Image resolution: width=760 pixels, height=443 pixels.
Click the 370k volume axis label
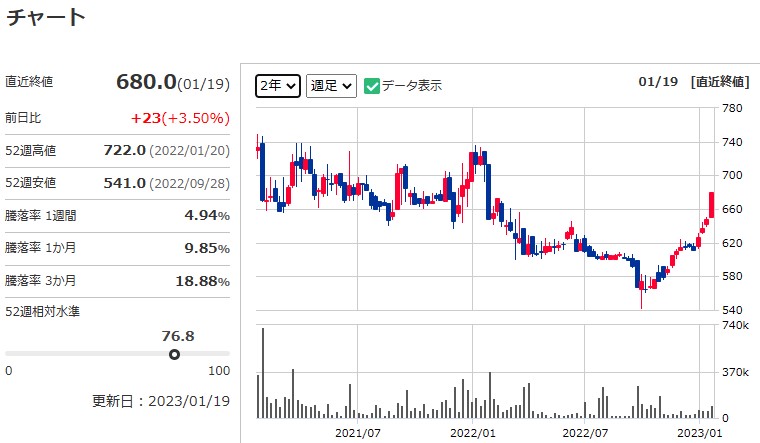pyautogui.click(x=735, y=372)
